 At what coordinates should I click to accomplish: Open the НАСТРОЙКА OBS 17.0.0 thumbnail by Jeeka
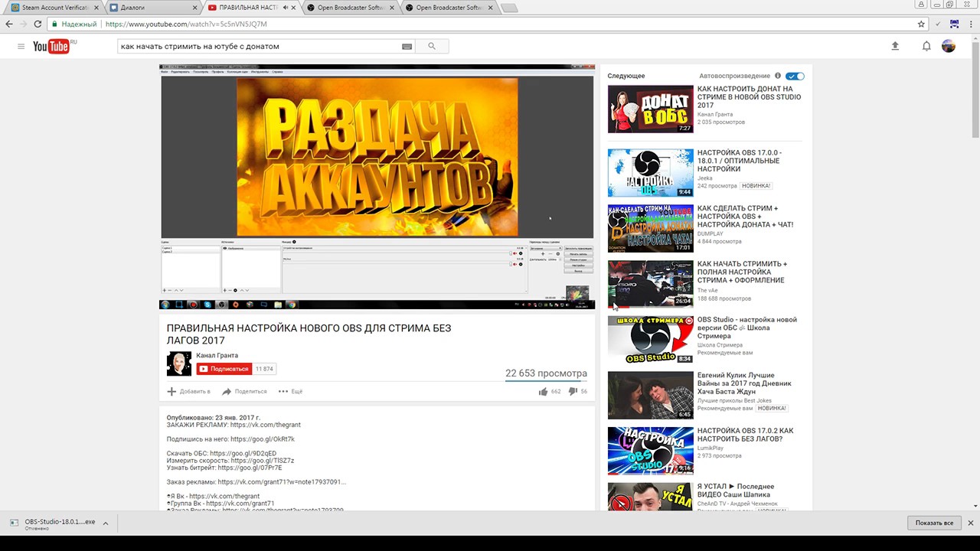click(651, 173)
